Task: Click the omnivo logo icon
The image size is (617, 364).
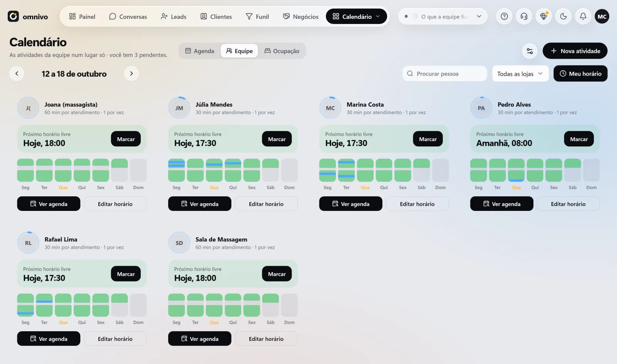Action: [x=13, y=16]
